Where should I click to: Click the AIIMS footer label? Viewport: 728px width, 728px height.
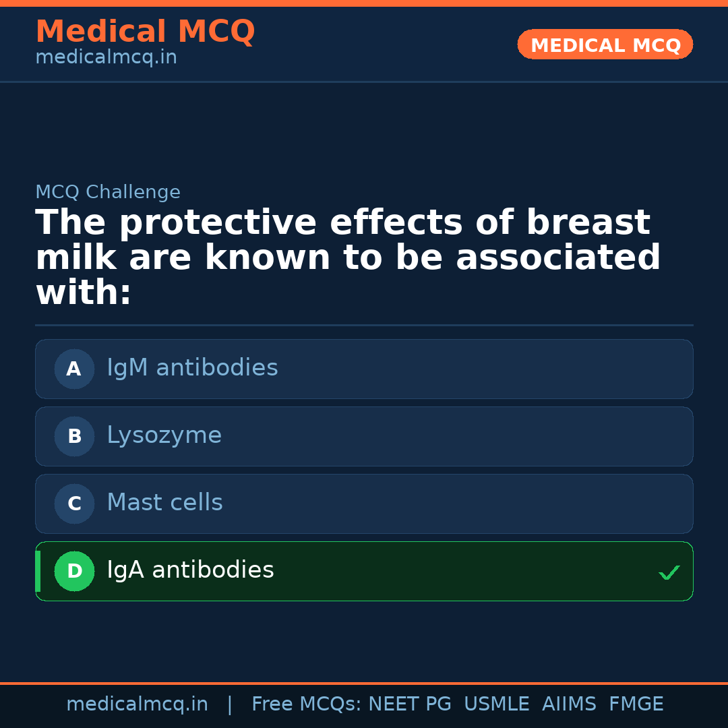coord(569,704)
